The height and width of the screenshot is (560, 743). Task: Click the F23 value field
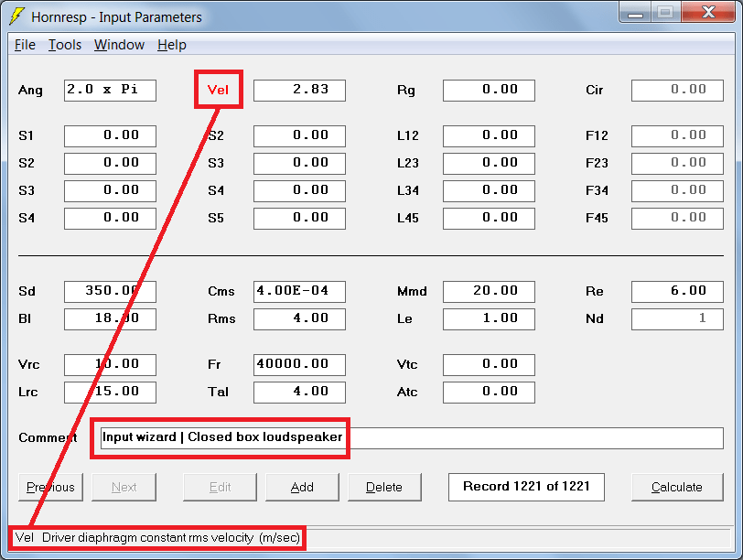pyautogui.click(x=678, y=164)
